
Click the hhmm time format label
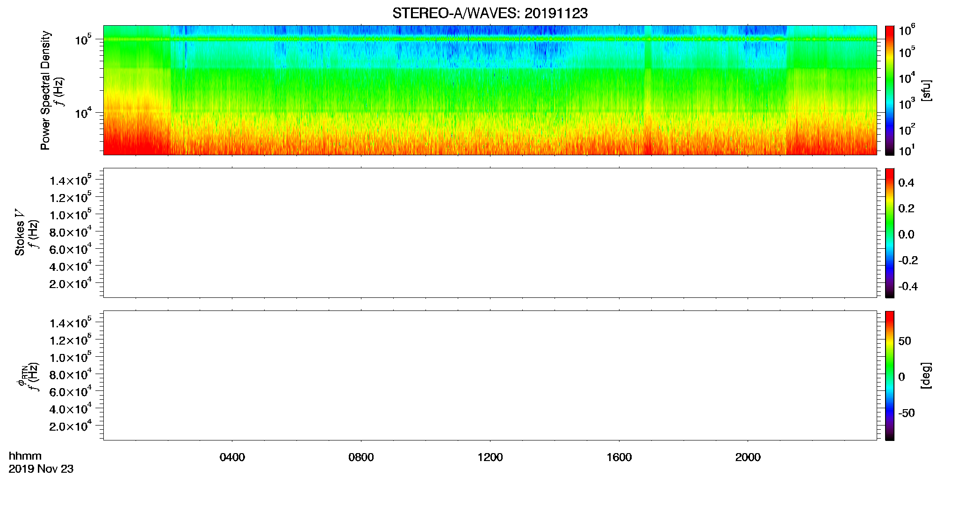click(25, 456)
